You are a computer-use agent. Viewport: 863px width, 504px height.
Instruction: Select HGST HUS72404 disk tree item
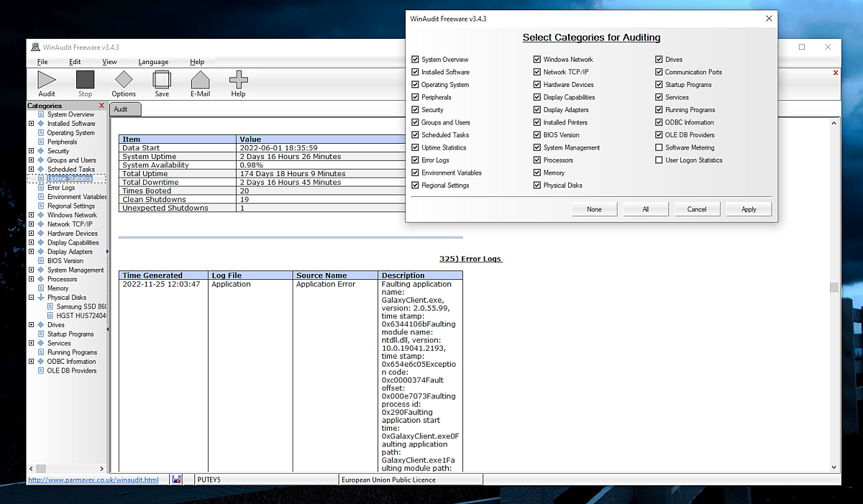click(x=81, y=316)
